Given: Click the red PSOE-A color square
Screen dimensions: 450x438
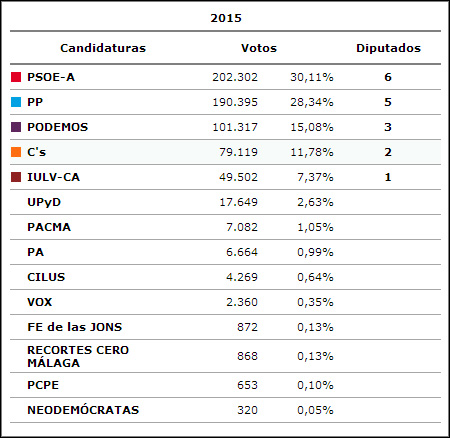Looking at the screenshot, I should coord(16,77).
